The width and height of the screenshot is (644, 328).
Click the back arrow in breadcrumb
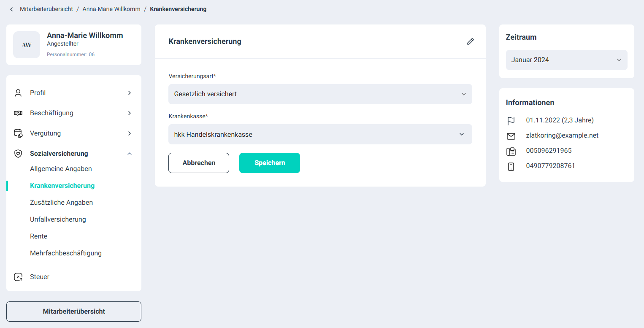click(x=11, y=9)
